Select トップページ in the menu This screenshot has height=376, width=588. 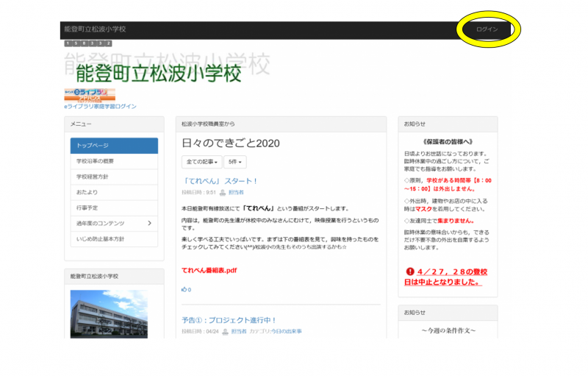[114, 146]
